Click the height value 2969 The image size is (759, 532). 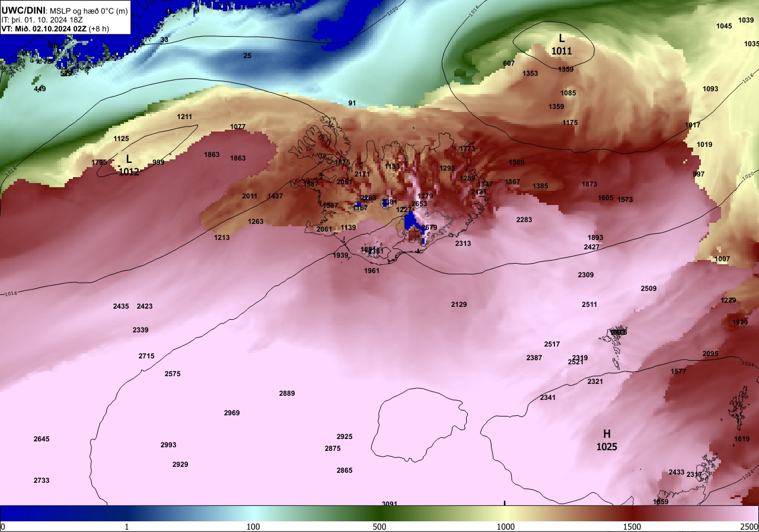pos(232,413)
